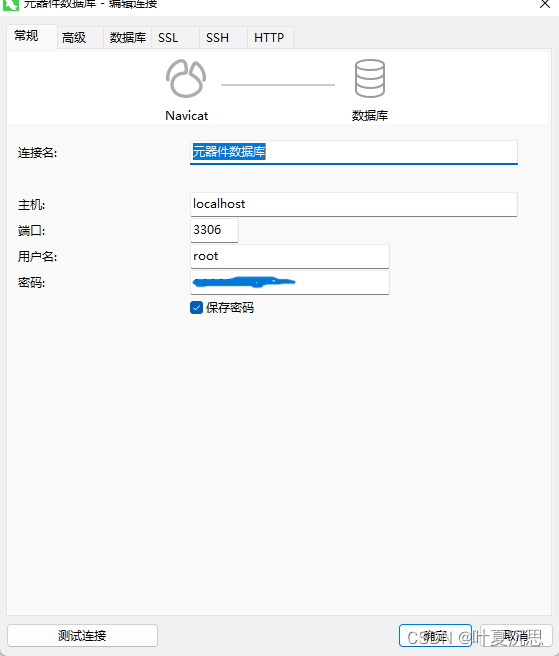Click the Navicat caption text
The height and width of the screenshot is (656, 559).
[187, 115]
